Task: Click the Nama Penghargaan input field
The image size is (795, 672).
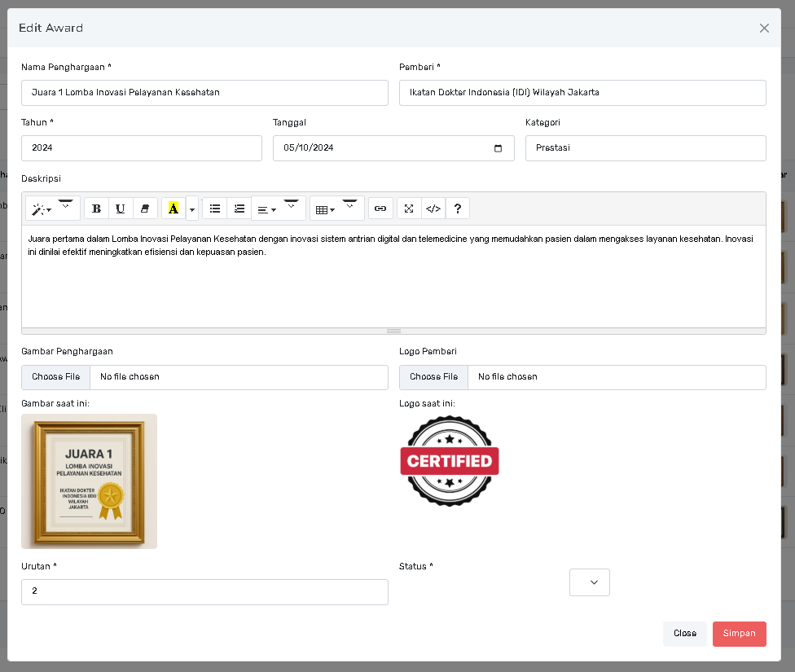Action: click(204, 93)
